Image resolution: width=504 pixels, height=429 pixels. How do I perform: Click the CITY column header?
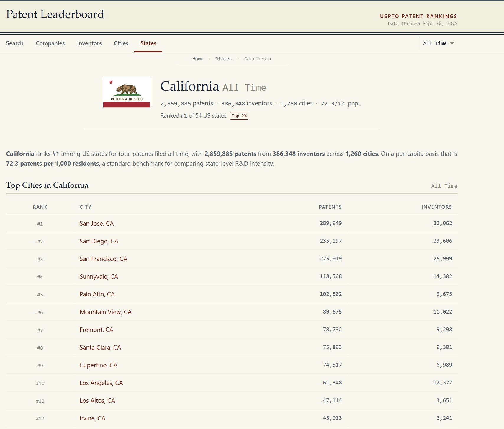85,207
